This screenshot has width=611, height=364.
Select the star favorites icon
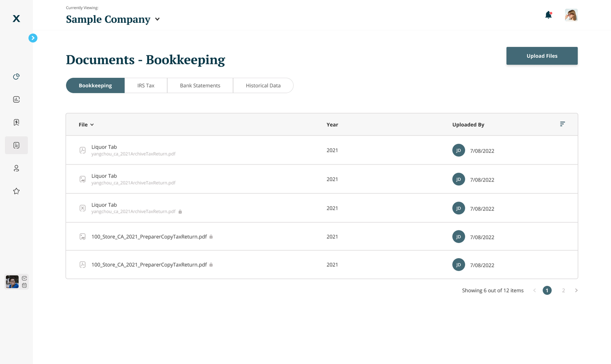[x=16, y=191]
